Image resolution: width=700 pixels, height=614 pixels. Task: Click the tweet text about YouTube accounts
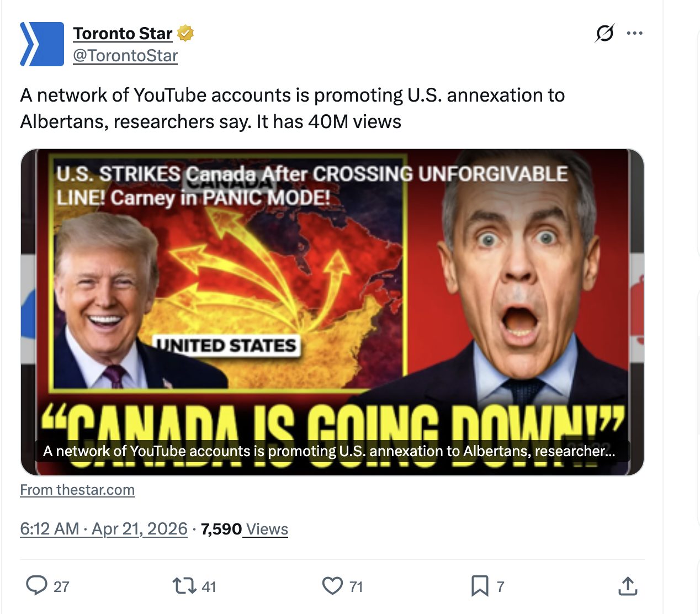[292, 108]
